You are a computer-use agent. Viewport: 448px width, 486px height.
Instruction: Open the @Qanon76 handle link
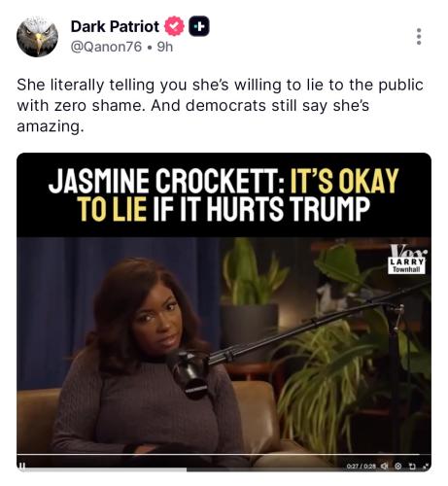coord(106,47)
